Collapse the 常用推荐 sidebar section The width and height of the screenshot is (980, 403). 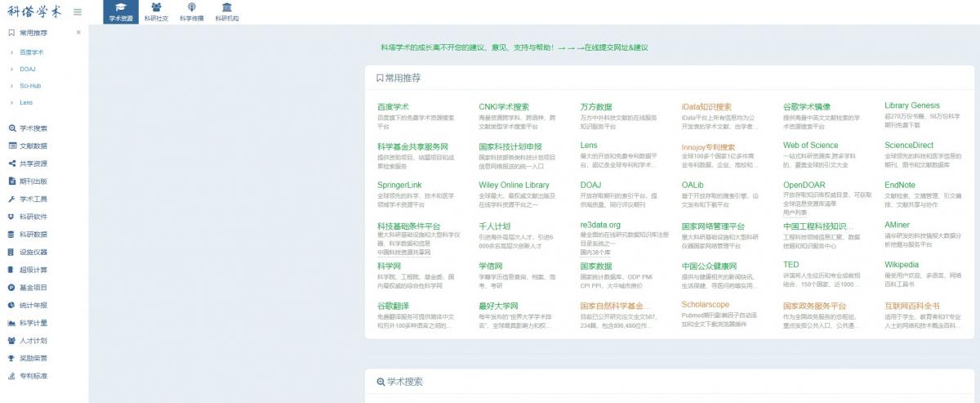[78, 33]
